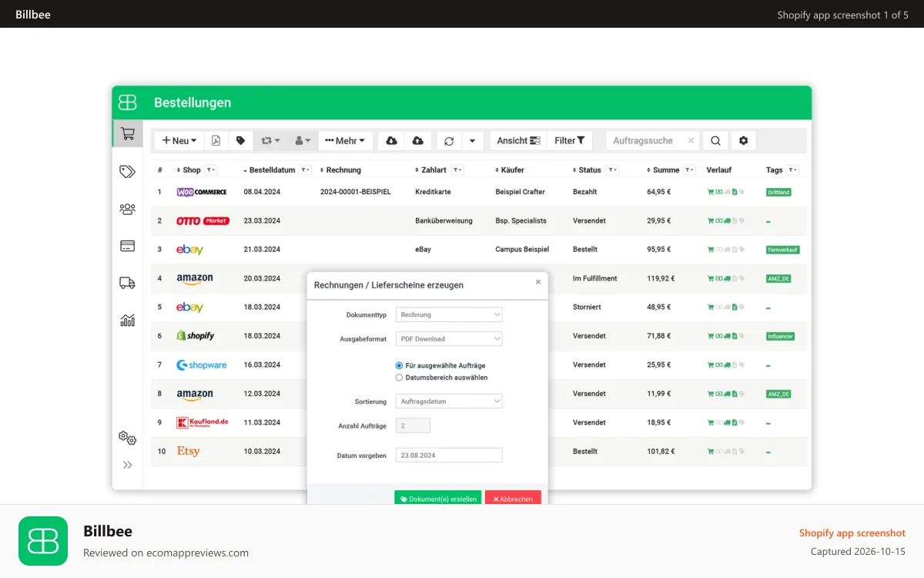Close the Rechnungen / Lieferscheine dialog with x
This screenshot has height=578, width=924.
click(x=538, y=282)
